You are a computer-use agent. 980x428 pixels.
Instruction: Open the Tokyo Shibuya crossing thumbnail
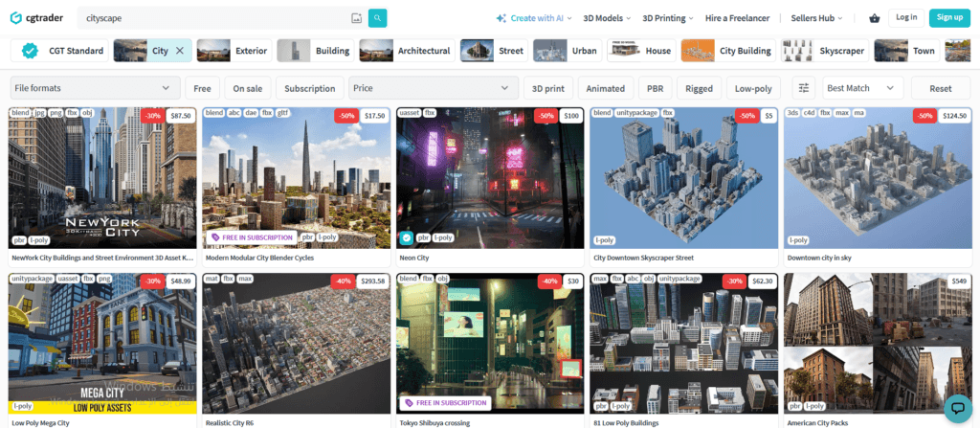click(490, 344)
